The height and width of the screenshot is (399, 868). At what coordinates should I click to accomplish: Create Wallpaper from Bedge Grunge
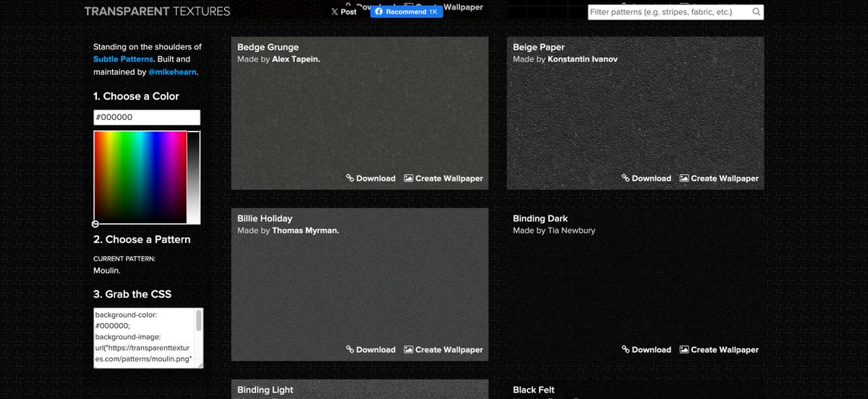tap(448, 179)
